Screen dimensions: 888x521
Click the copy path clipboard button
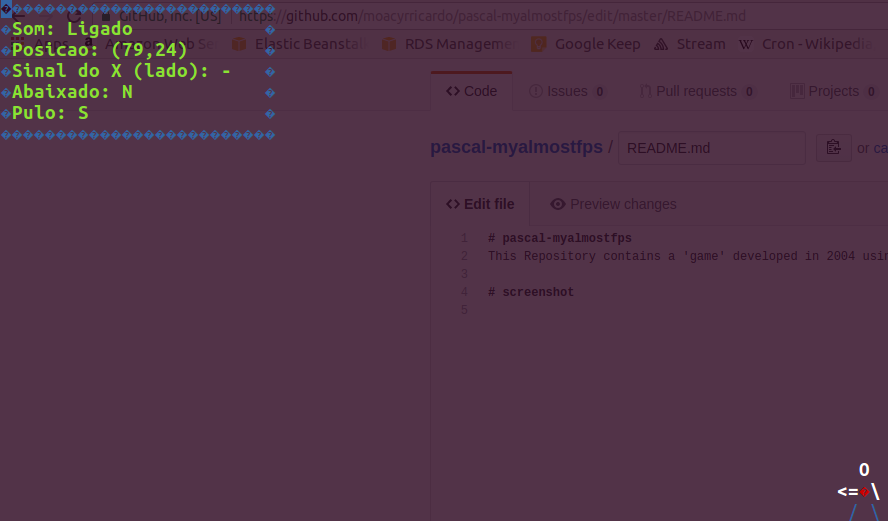click(x=834, y=148)
